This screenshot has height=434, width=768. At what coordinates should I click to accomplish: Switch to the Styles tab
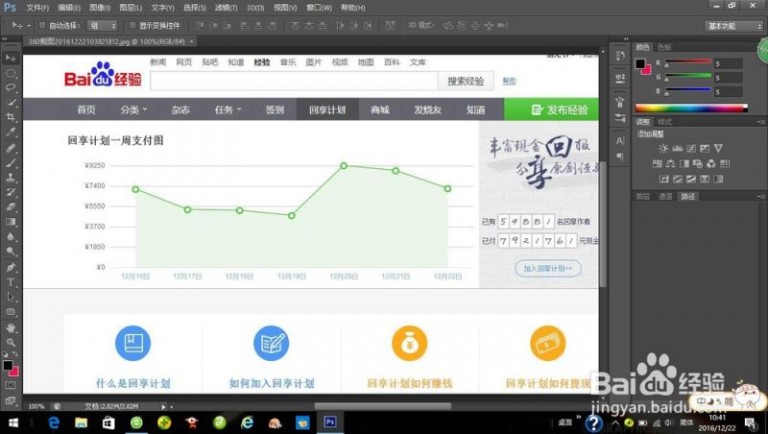pos(665,121)
